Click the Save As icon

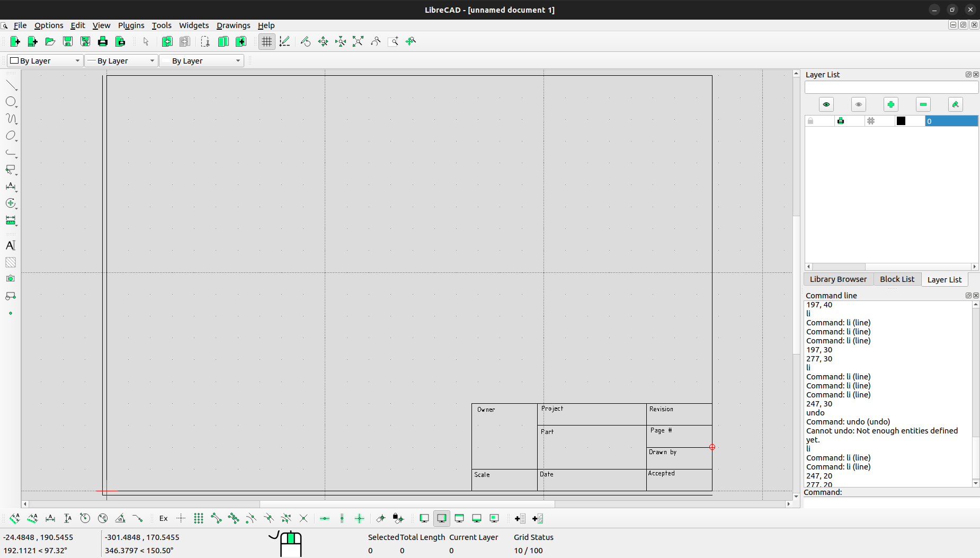[85, 41]
